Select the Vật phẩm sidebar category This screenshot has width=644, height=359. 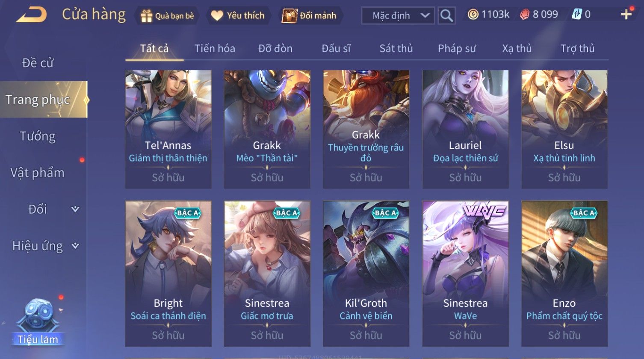point(38,173)
